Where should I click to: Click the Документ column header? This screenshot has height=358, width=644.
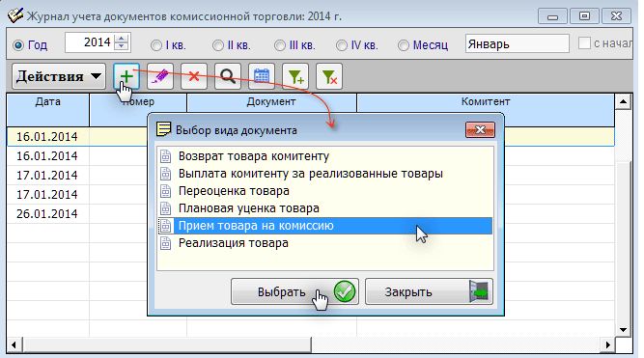click(x=271, y=102)
